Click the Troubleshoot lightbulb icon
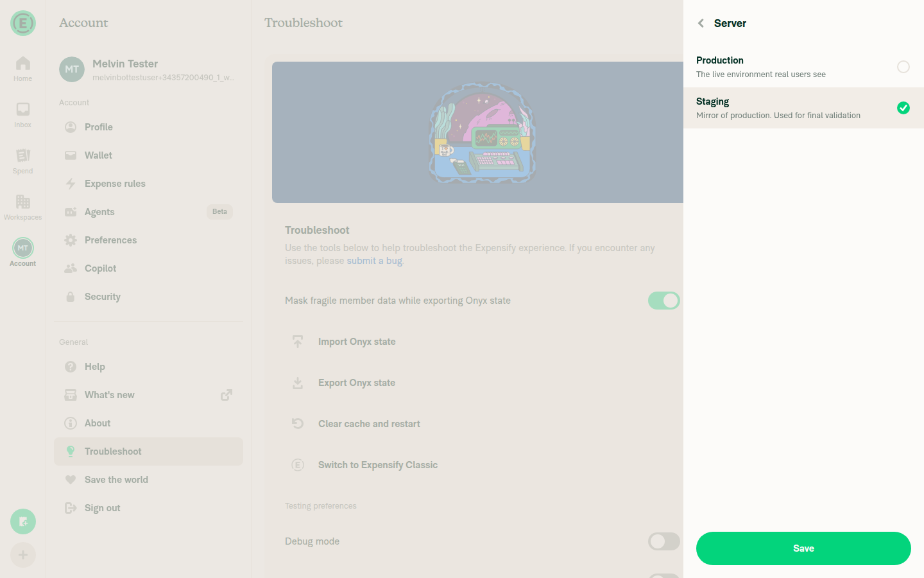This screenshot has height=578, width=924. coord(71,451)
